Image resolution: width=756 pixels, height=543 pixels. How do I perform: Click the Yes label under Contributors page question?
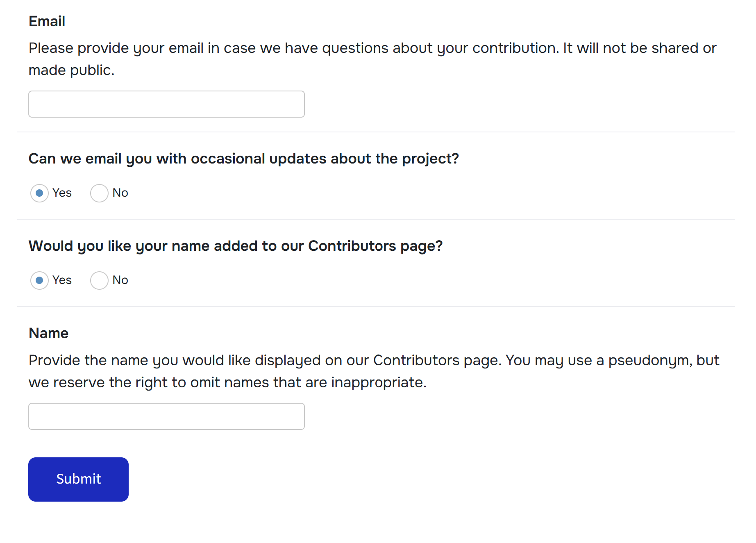[x=62, y=280]
